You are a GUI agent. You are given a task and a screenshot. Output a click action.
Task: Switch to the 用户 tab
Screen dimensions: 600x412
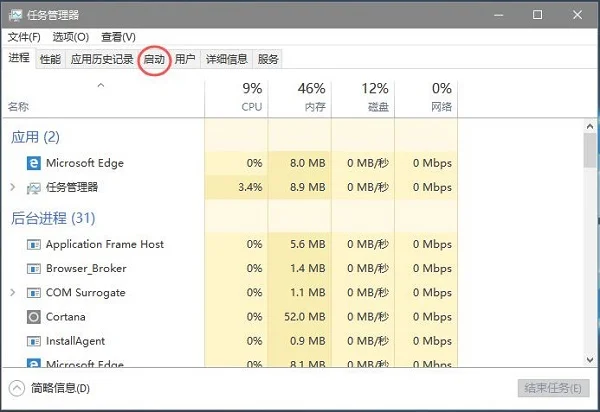185,59
